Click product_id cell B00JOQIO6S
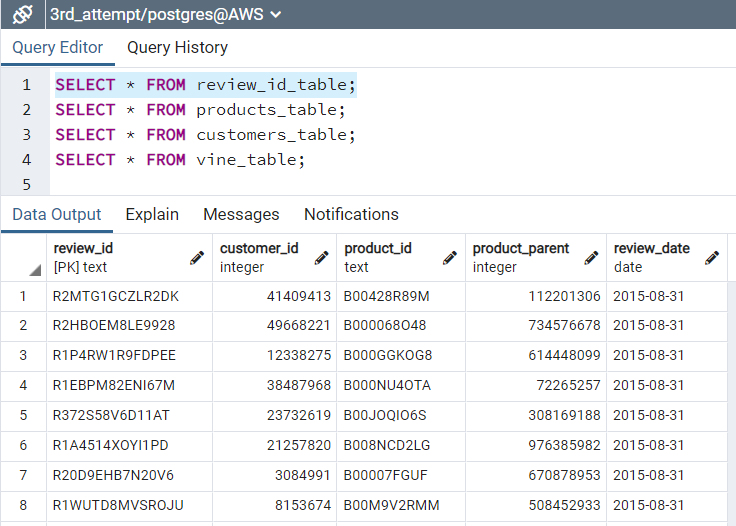 401,415
